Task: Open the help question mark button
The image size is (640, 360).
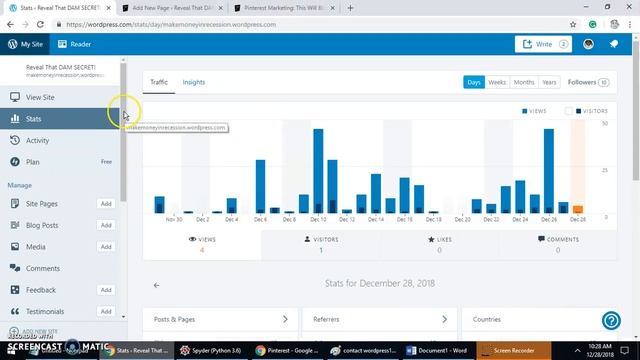Action: 611,320
